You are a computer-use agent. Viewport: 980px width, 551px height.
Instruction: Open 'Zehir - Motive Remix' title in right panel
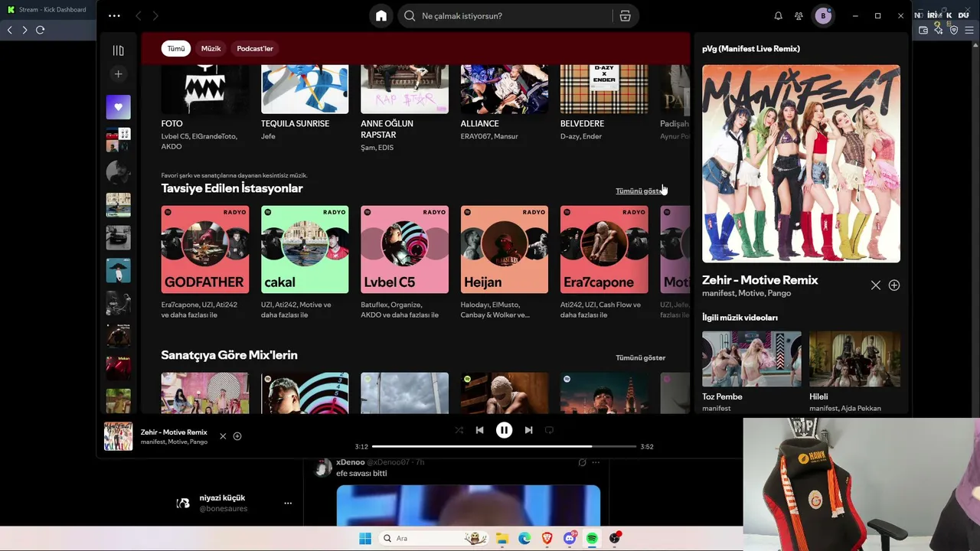(x=760, y=280)
